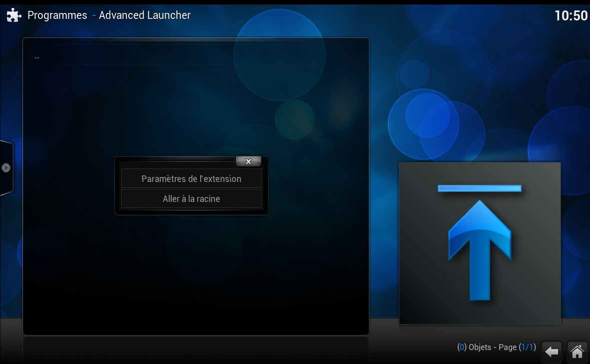This screenshot has height=364, width=590.
Task: Click the puzzle piece add-ons icon
Action: point(13,15)
